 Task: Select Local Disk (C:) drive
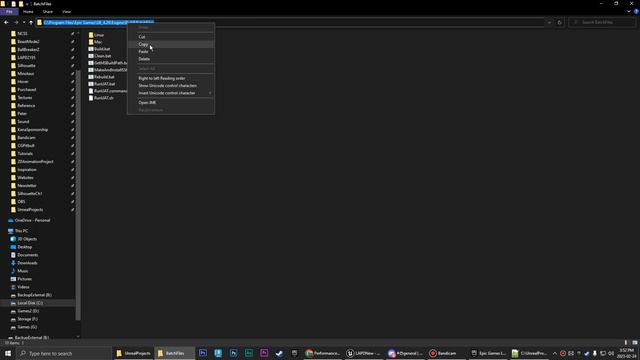[30, 303]
